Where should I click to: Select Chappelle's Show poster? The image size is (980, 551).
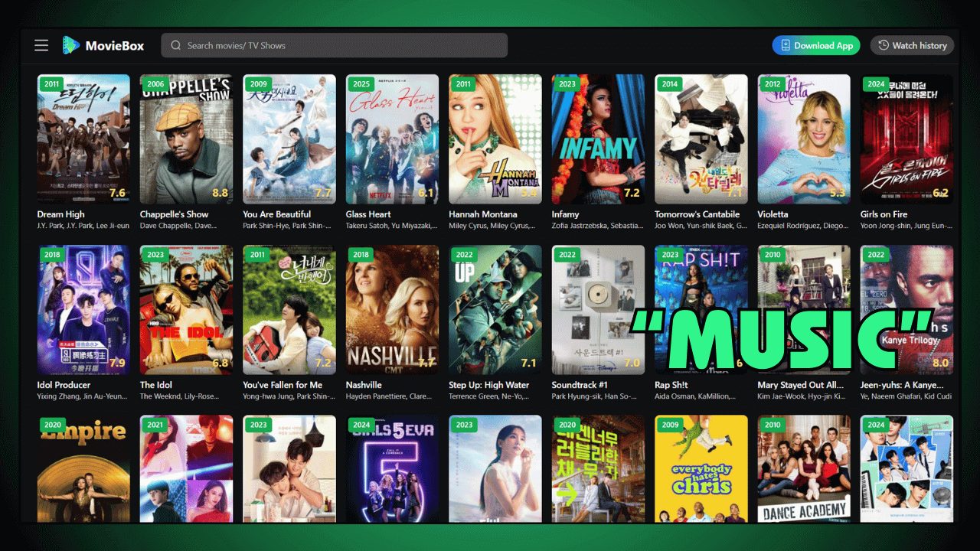(186, 139)
